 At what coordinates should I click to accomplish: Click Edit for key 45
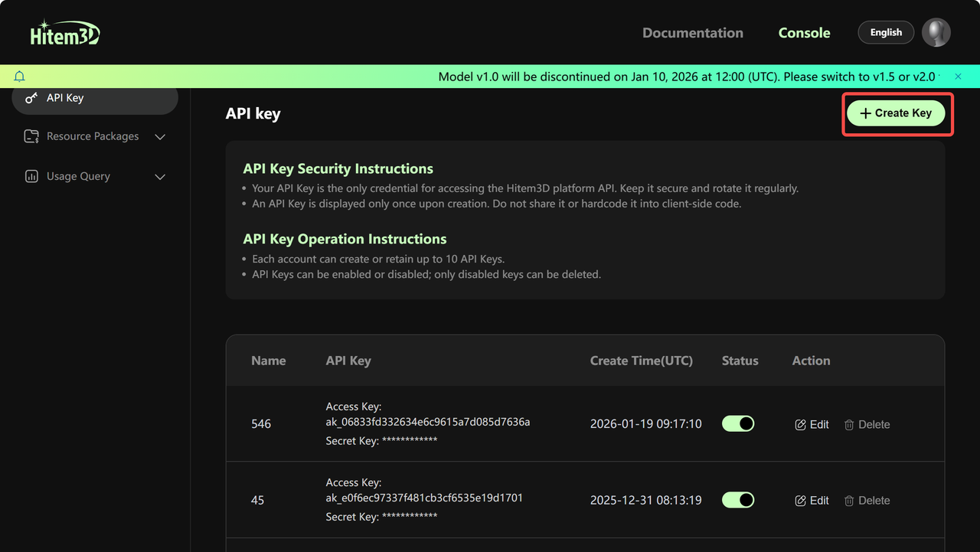pos(812,501)
